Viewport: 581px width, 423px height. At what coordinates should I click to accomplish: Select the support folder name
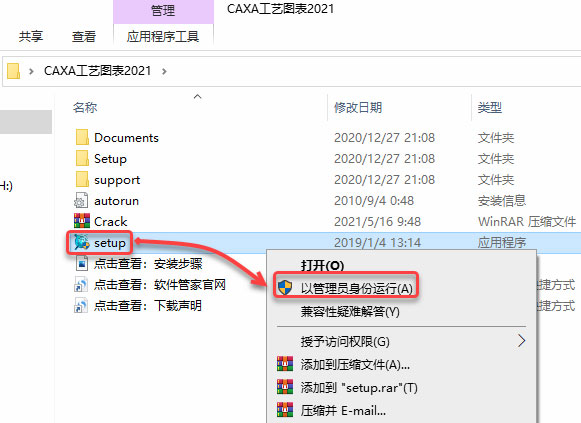pos(117,180)
